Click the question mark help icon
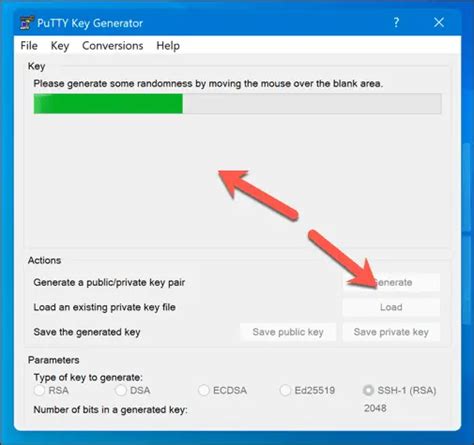Viewport: 474px width, 445px height. pyautogui.click(x=396, y=23)
